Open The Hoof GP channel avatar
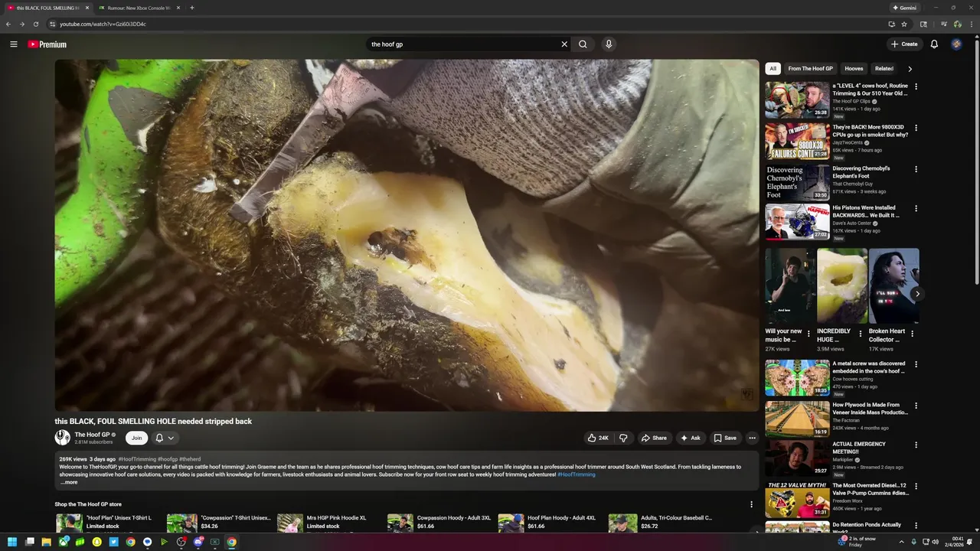980x551 pixels. click(x=62, y=438)
